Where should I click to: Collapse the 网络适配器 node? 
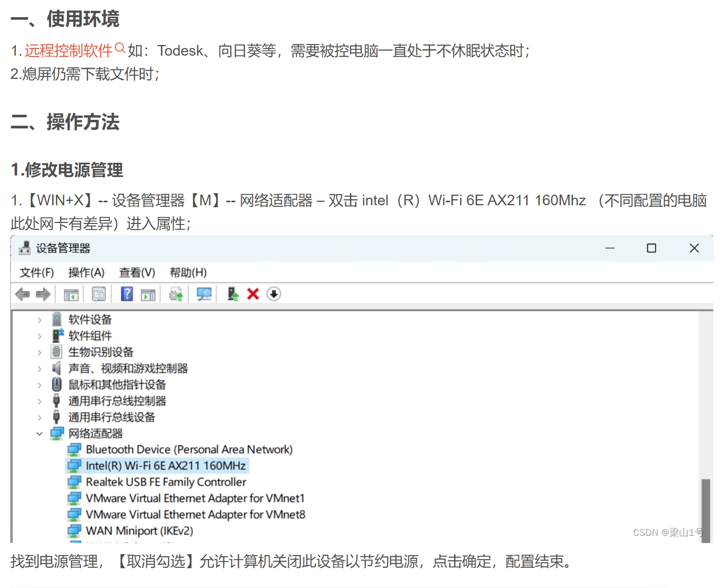(x=39, y=433)
